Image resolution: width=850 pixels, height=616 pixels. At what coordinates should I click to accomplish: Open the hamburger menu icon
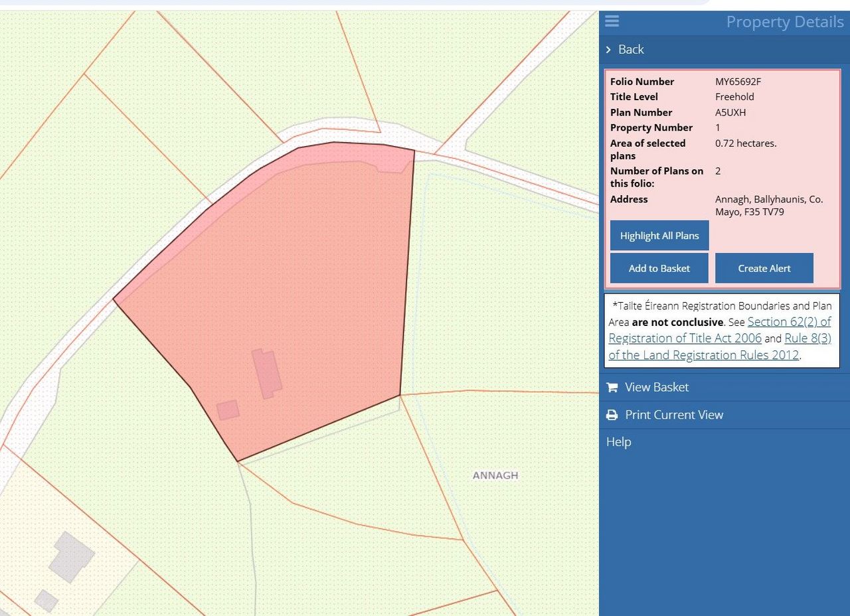pos(612,21)
